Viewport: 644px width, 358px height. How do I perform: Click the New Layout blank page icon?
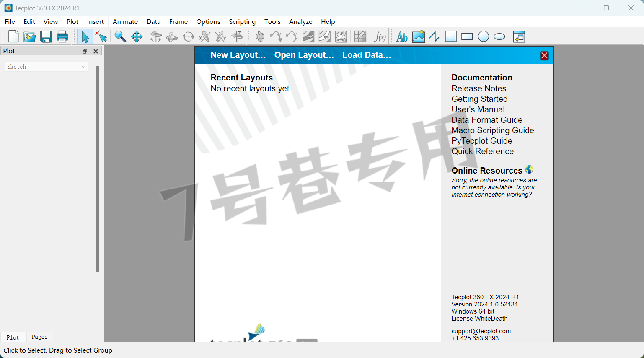coord(13,37)
